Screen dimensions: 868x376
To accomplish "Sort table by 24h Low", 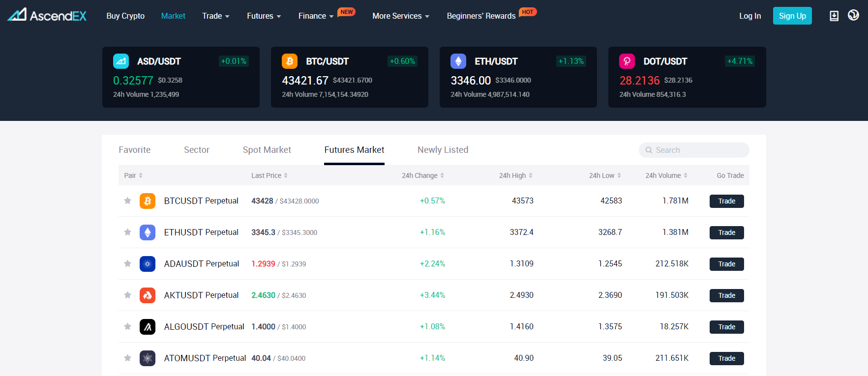I will pos(605,175).
